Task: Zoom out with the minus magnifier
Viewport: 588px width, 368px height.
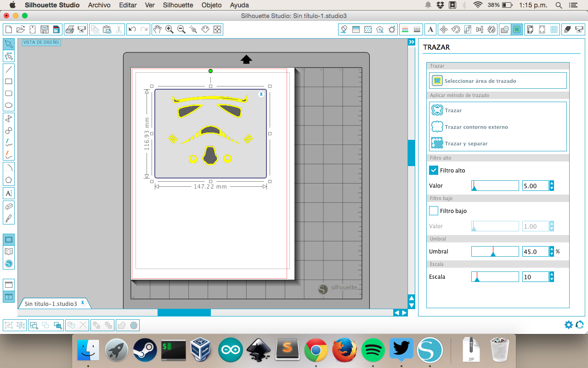Action: click(181, 29)
